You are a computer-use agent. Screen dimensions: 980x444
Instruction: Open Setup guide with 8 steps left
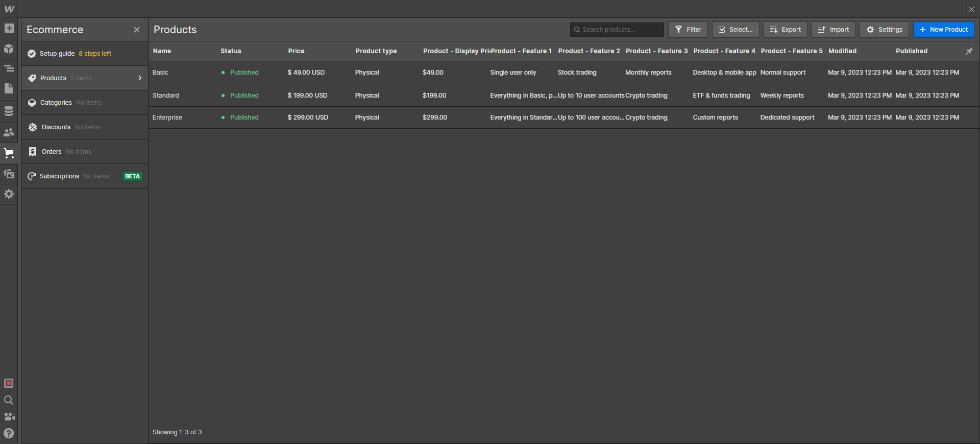click(x=85, y=54)
